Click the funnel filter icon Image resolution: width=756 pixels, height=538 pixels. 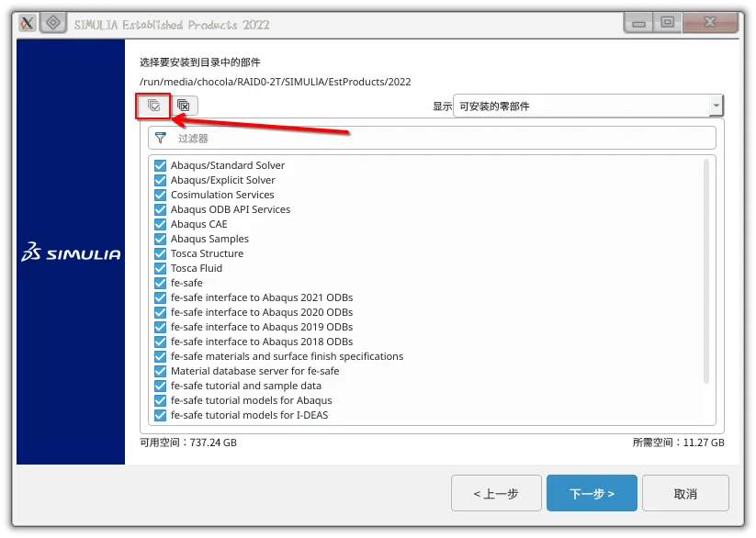161,138
